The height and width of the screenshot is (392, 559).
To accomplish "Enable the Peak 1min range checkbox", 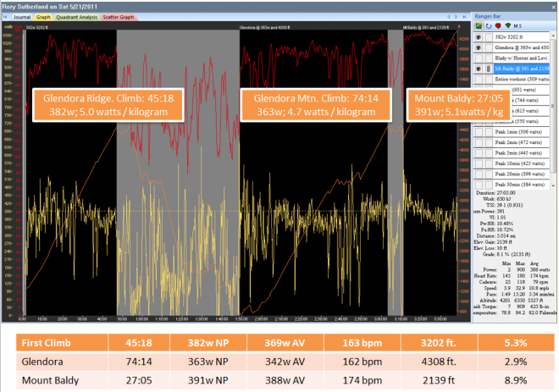I will pos(478,132).
